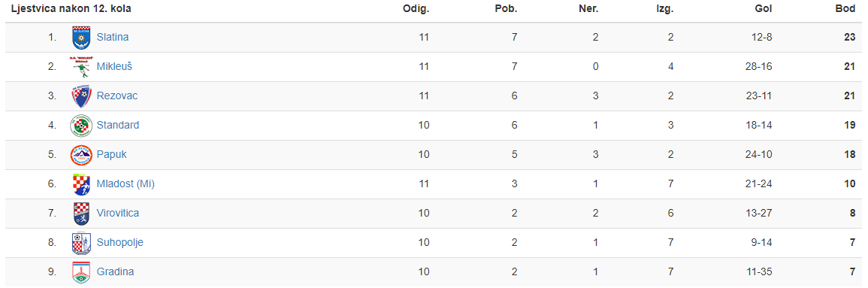The image size is (868, 288).
Task: Click the Gradina club crest icon
Action: click(x=81, y=272)
